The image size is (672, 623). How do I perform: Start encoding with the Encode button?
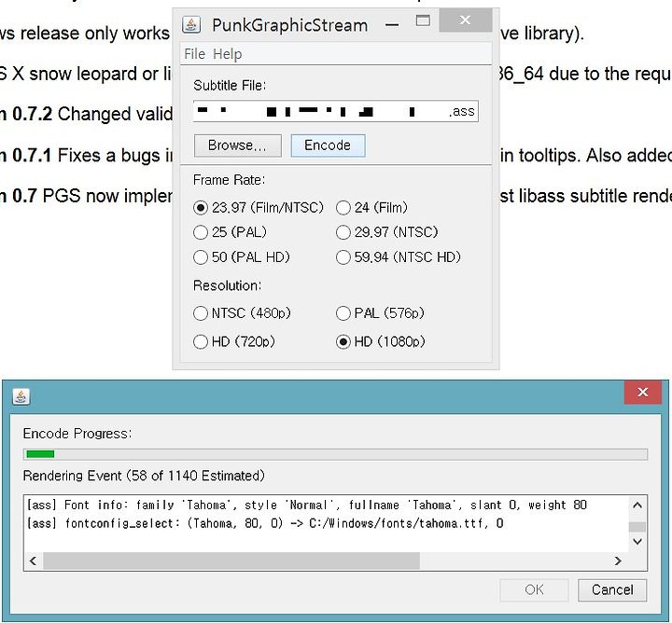tap(328, 145)
